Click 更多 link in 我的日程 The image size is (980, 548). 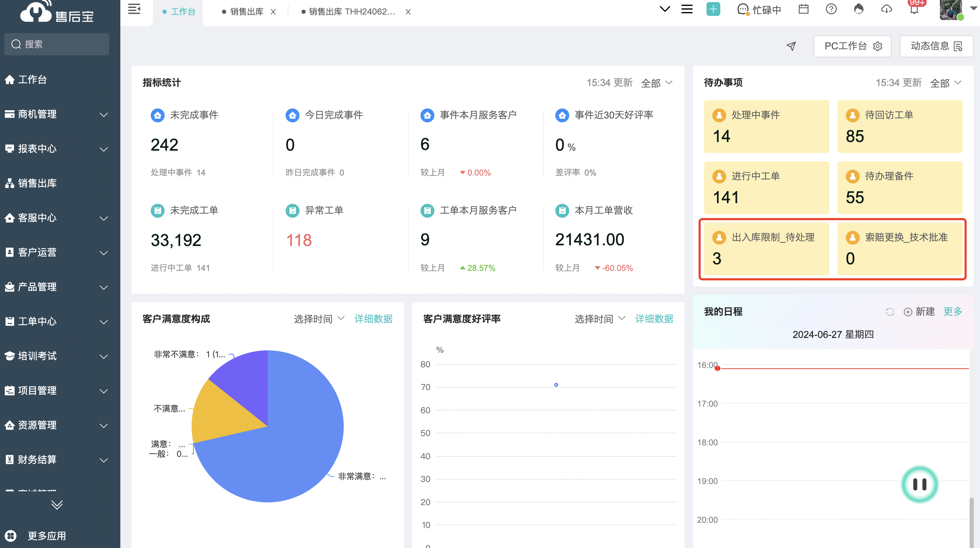tap(953, 312)
